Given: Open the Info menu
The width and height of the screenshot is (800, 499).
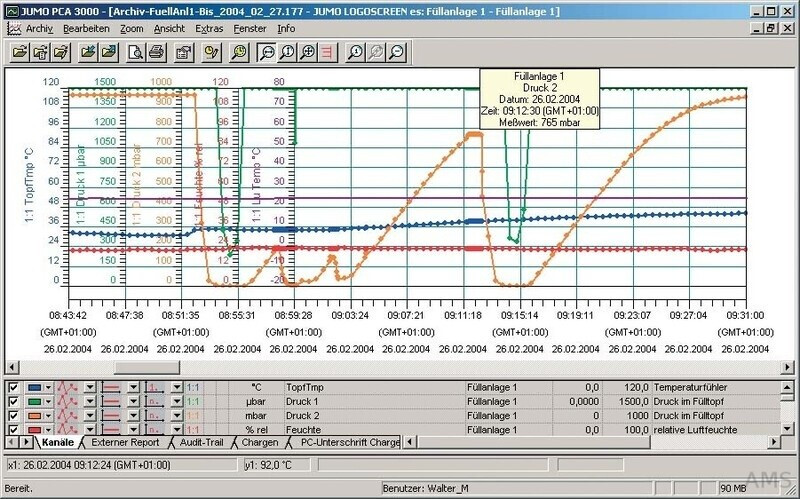Looking at the screenshot, I should pos(286,29).
